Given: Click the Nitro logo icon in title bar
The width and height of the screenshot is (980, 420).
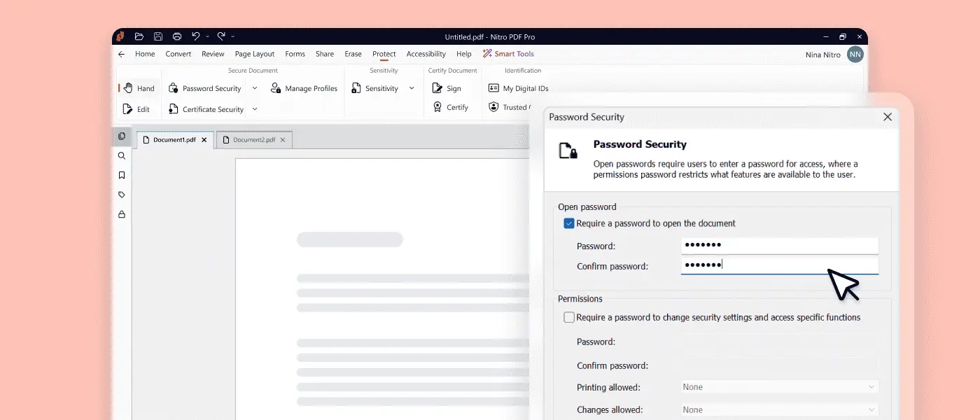Looking at the screenshot, I should [x=120, y=36].
